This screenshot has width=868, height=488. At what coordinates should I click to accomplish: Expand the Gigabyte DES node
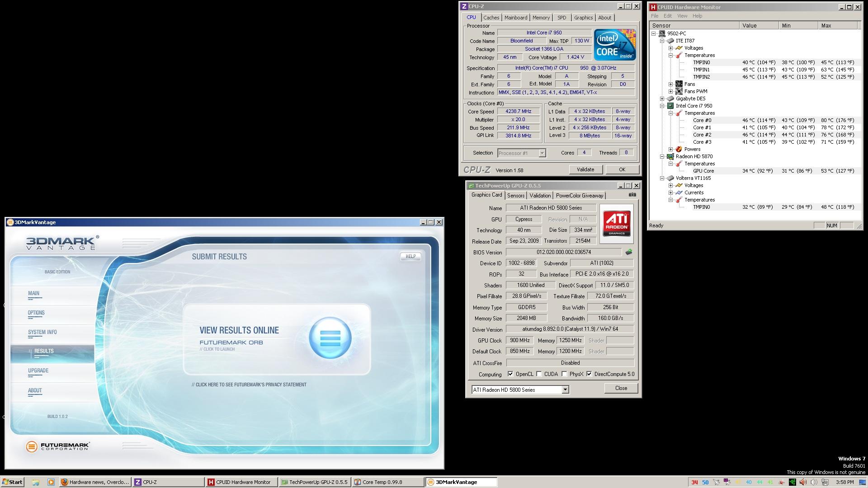(x=662, y=99)
